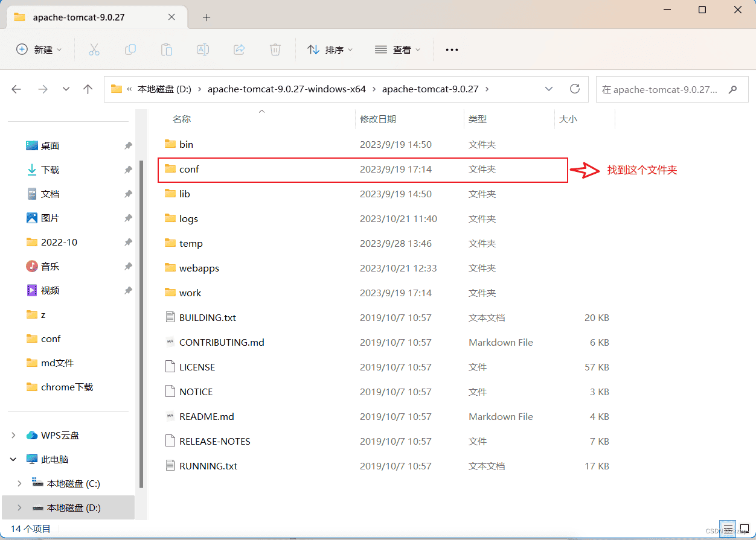This screenshot has height=540, width=756.
Task: Close the apache-tomcat-9.0.27 tab
Action: pos(171,17)
